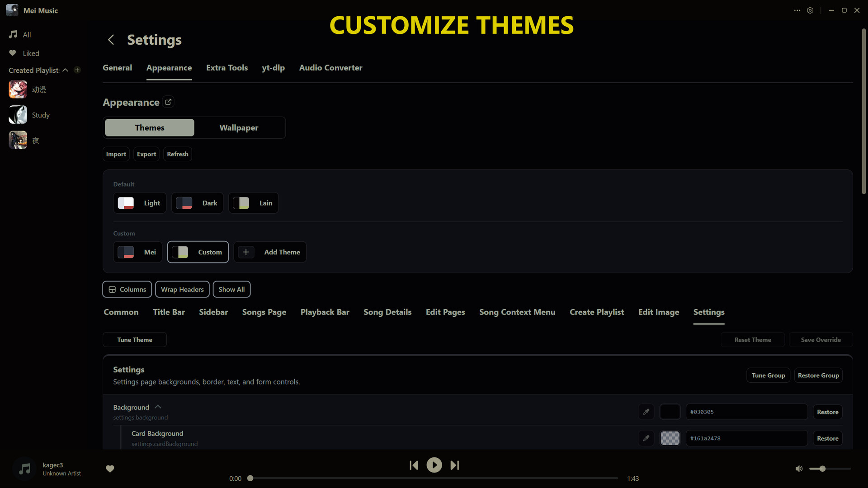Collapse the Background row chevron
The width and height of the screenshot is (868, 488).
pos(158,407)
